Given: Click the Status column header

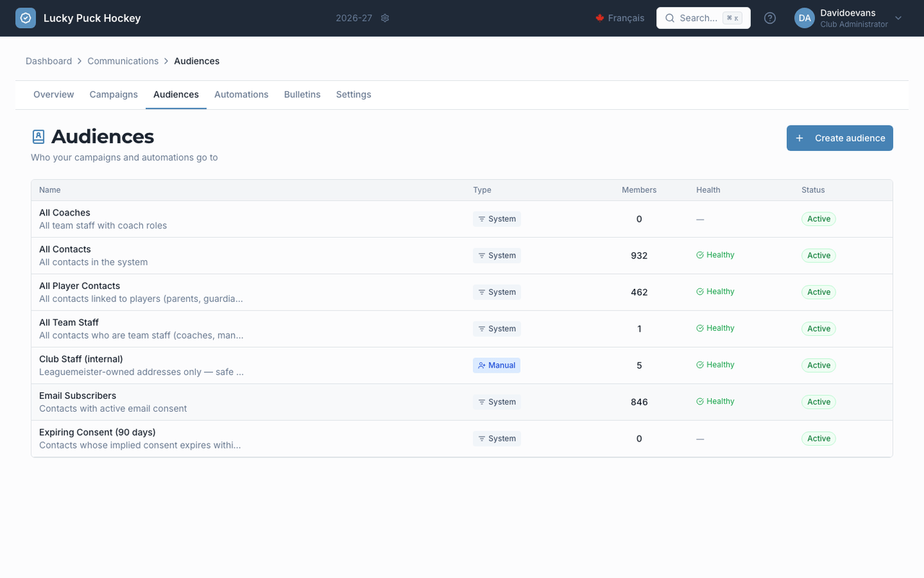Looking at the screenshot, I should click(813, 190).
